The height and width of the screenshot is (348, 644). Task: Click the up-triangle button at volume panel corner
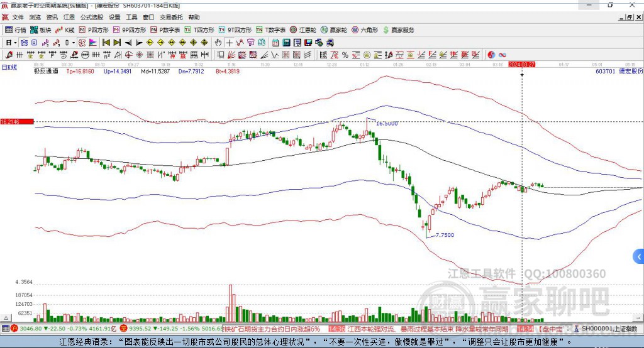point(6,318)
